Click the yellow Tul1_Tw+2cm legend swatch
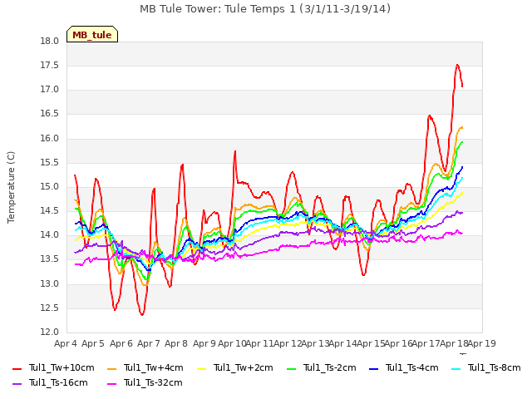Screen dimensions: 532x399 [201, 368]
